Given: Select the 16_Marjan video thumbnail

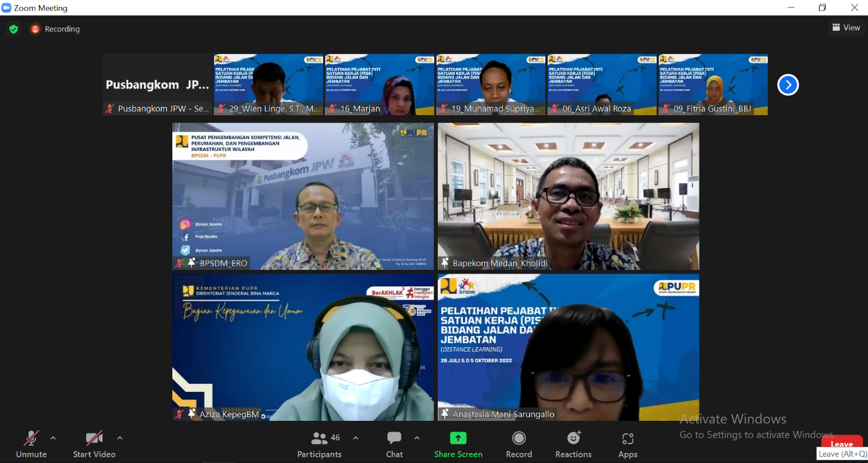Looking at the screenshot, I should [x=379, y=84].
